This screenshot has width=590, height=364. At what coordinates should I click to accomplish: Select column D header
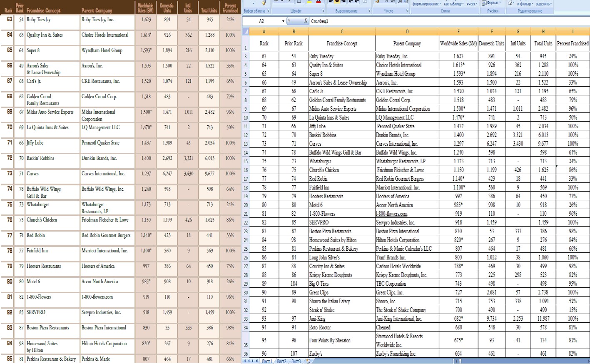pos(407,31)
